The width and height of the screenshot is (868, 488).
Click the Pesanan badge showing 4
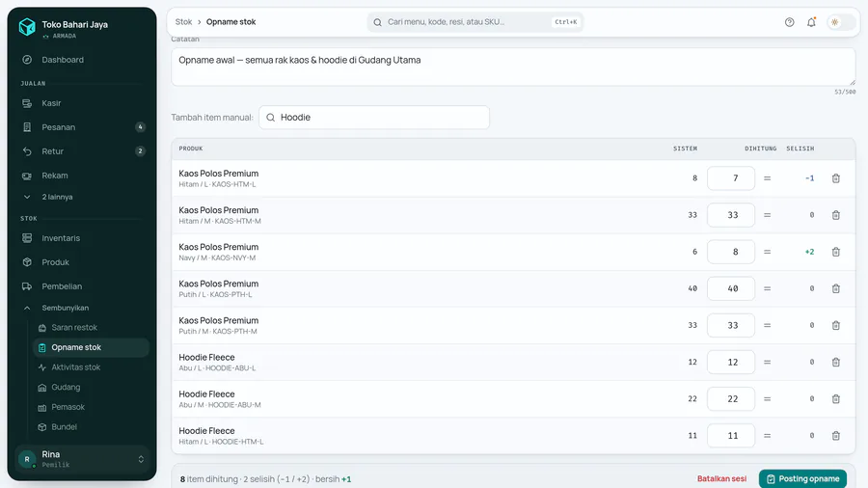click(140, 127)
